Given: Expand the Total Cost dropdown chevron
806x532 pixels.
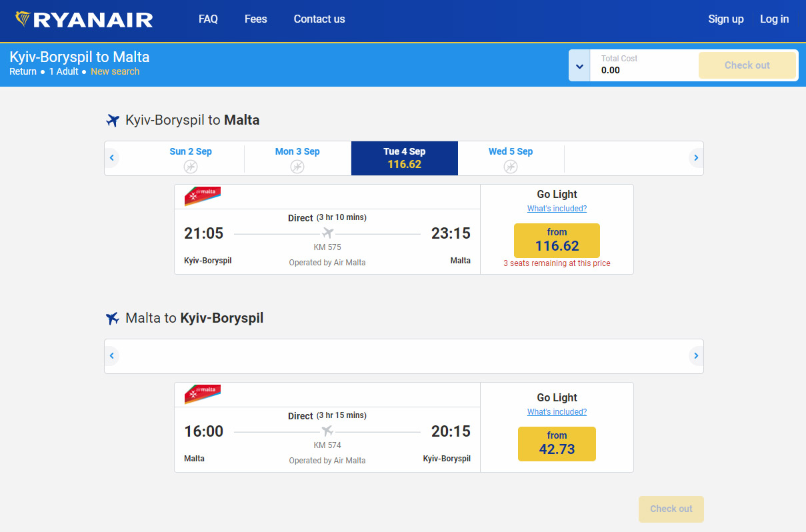Looking at the screenshot, I should [x=579, y=66].
